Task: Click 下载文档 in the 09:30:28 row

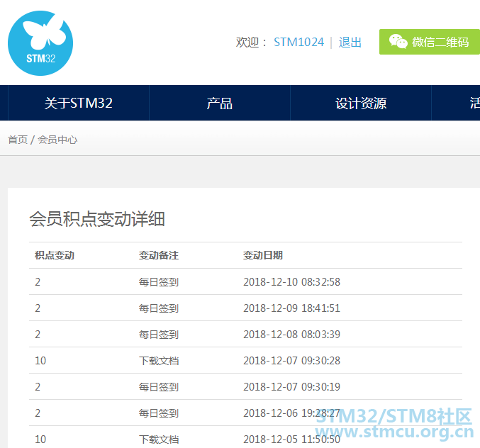Action: [159, 361]
